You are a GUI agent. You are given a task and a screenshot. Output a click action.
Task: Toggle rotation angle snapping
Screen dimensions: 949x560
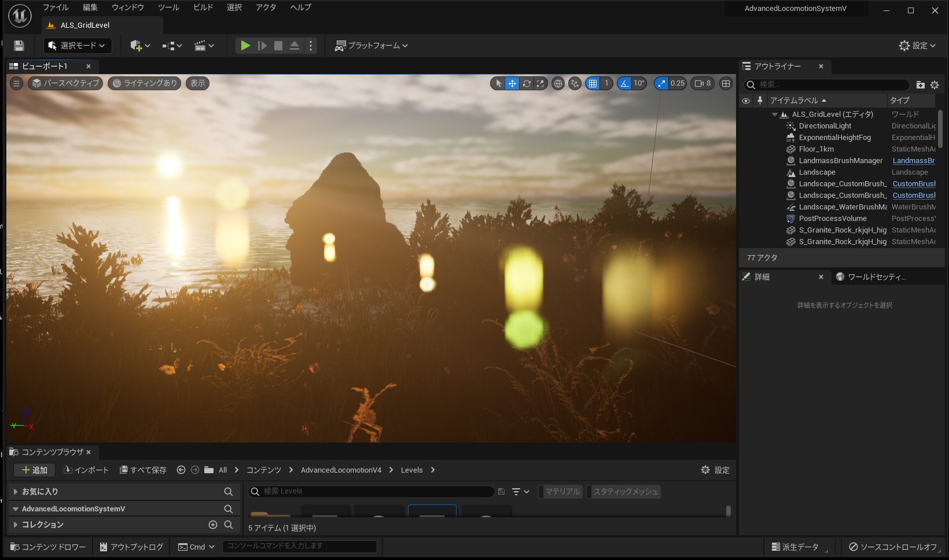624,83
